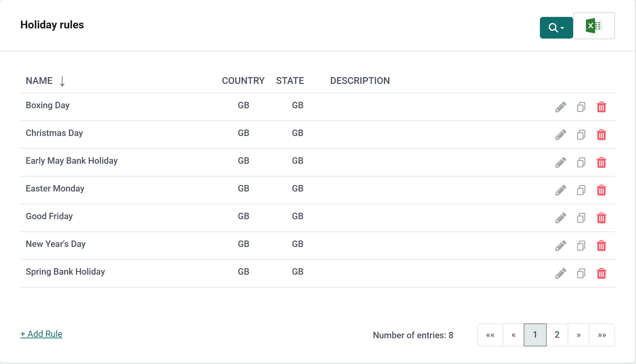The width and height of the screenshot is (636, 364).
Task: Edit the Spring Bank Holiday rule
Action: point(561,273)
